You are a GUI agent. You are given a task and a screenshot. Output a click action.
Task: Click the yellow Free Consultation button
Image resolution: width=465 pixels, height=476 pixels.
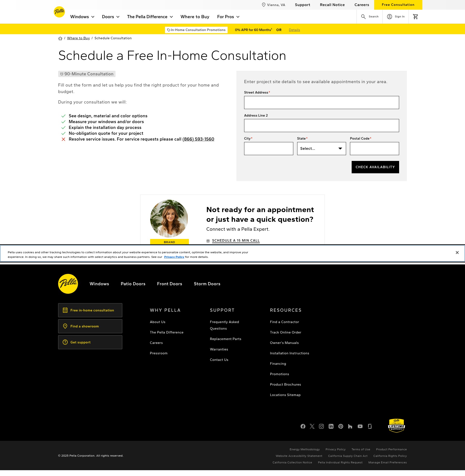pyautogui.click(x=398, y=5)
